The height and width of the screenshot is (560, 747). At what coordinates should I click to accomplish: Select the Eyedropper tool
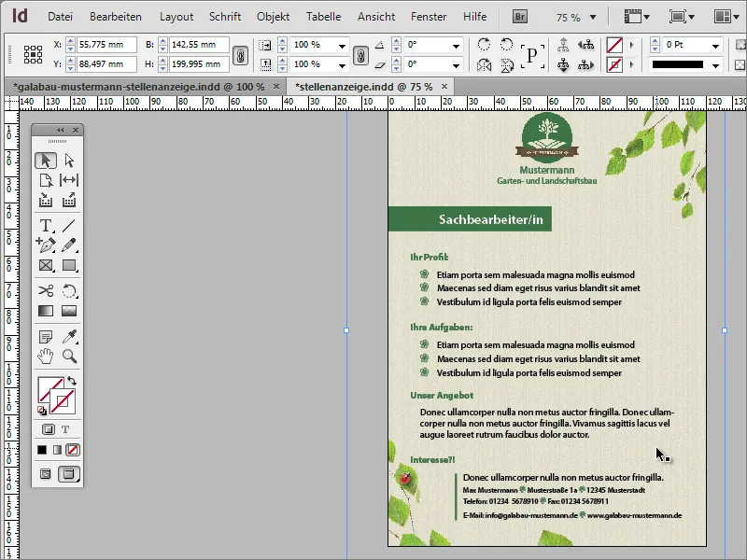coord(69,337)
